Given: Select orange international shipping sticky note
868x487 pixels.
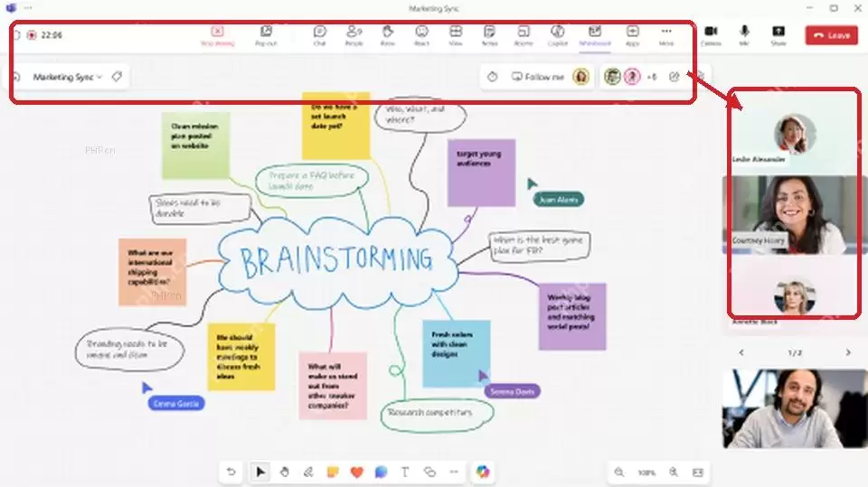Looking at the screenshot, I should [152, 272].
